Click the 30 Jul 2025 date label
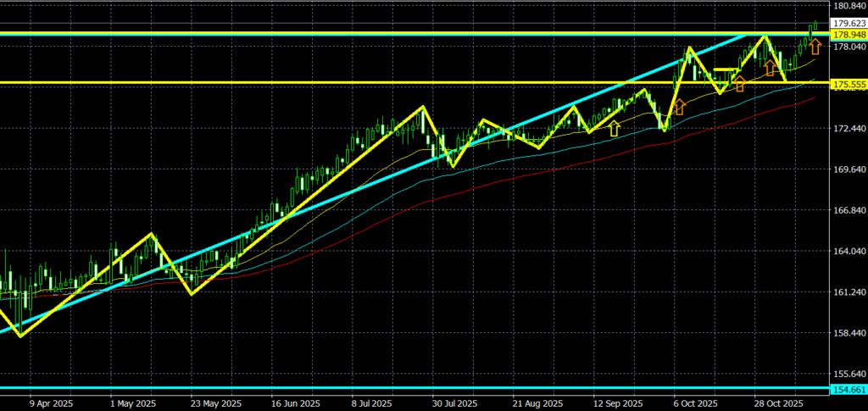The height and width of the screenshot is (411, 868). pos(454,403)
